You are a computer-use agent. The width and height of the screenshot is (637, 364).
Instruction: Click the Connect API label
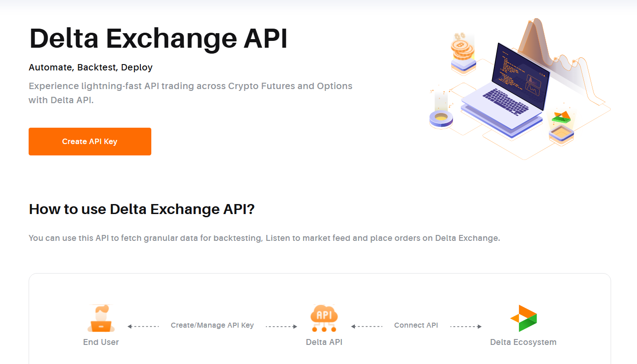pyautogui.click(x=416, y=325)
